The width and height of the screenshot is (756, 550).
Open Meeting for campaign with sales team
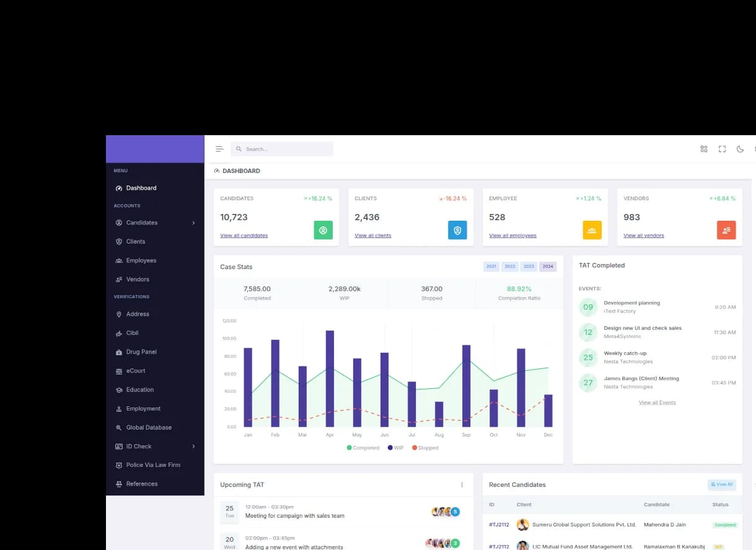tap(295, 516)
